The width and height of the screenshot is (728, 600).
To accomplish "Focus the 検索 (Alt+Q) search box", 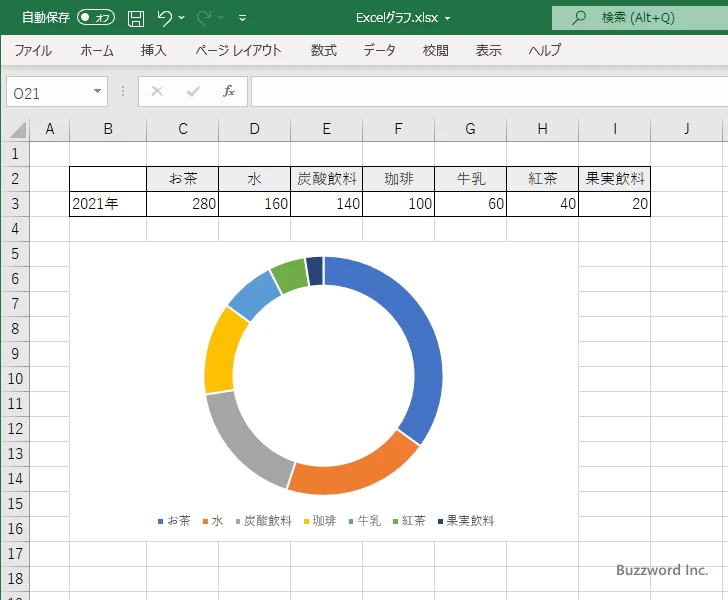I will click(640, 18).
